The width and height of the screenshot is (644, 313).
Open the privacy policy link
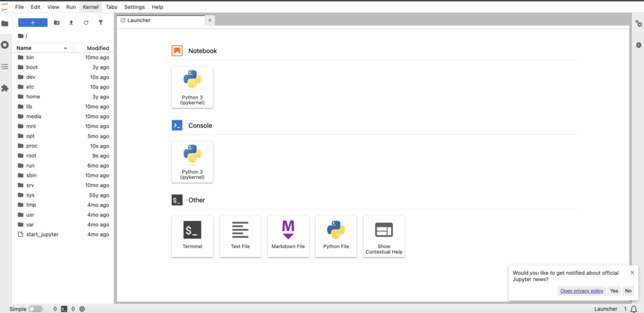click(581, 291)
